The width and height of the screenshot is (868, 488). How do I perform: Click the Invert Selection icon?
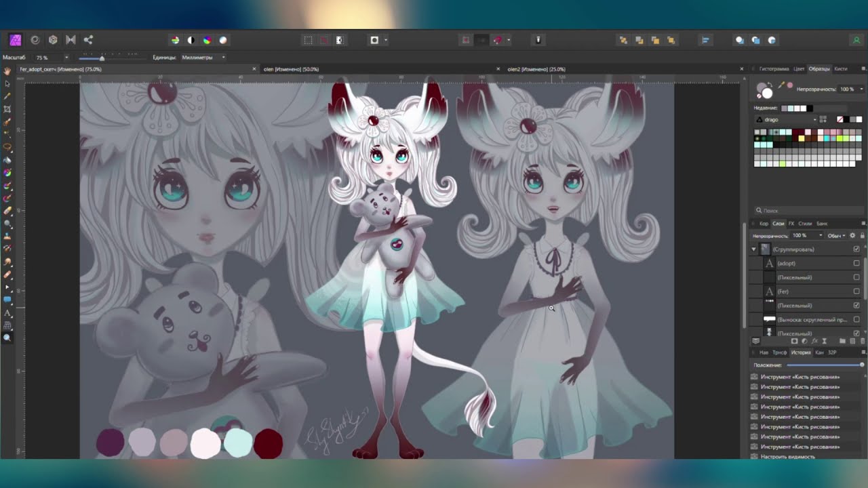point(340,40)
